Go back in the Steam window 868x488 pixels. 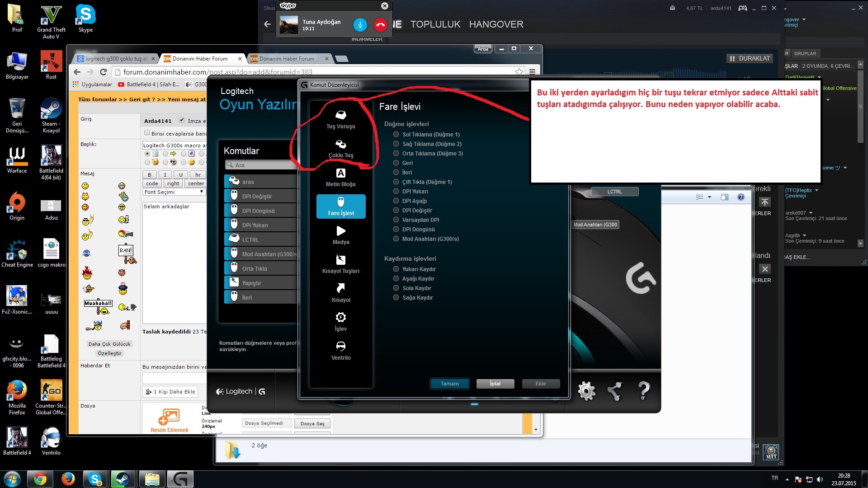(x=267, y=24)
